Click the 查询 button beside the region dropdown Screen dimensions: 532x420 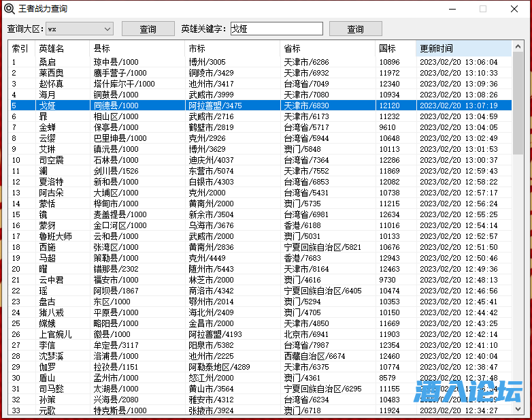[148, 29]
